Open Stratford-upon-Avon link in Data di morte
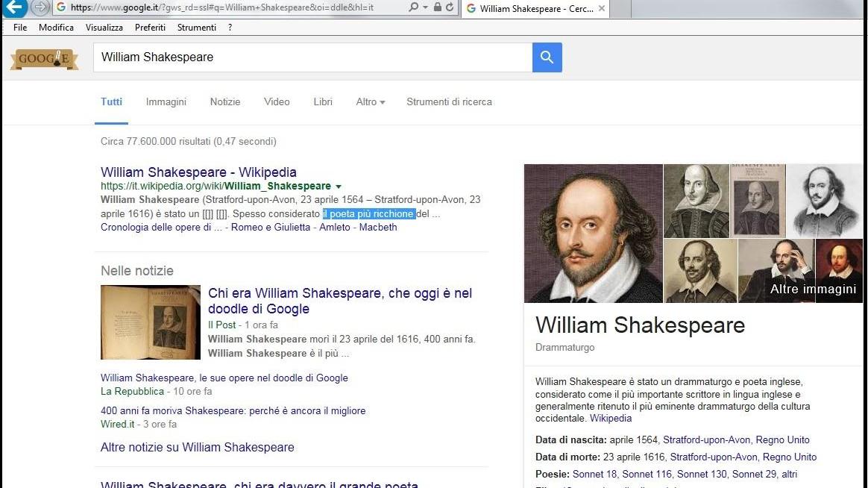The image size is (868, 488). coord(714,457)
